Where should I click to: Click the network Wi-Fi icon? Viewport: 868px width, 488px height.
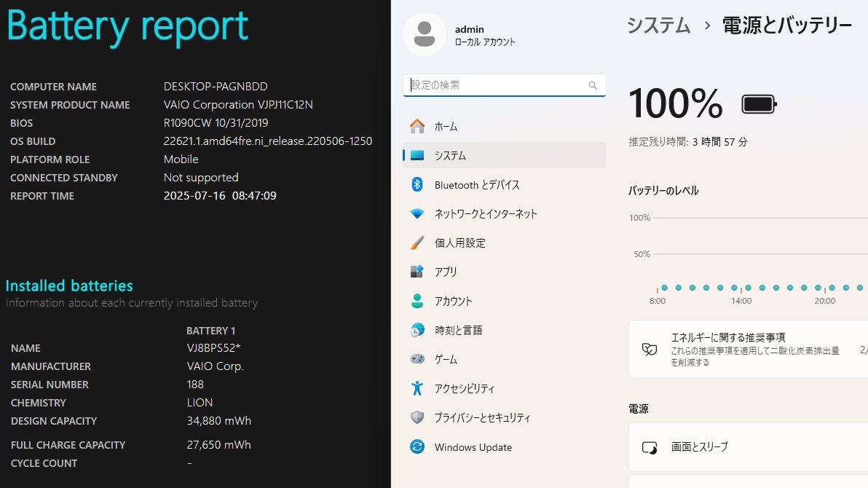[x=417, y=214]
